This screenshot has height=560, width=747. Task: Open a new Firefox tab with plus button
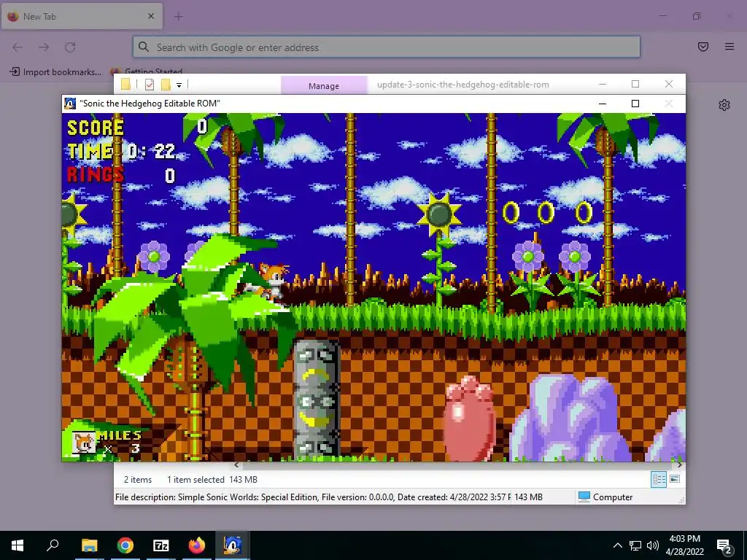click(x=179, y=17)
